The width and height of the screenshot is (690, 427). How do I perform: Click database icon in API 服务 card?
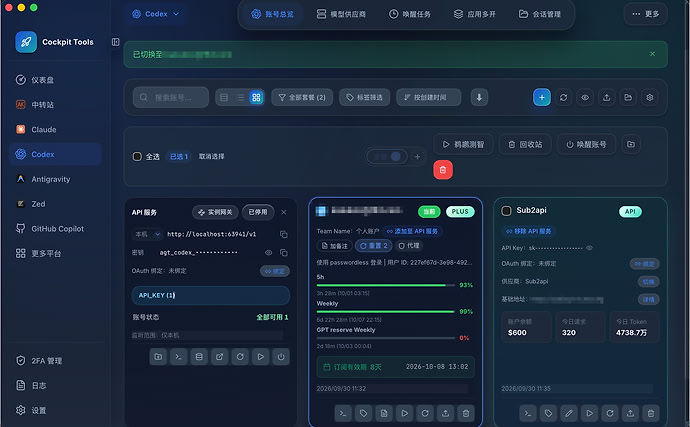point(199,357)
